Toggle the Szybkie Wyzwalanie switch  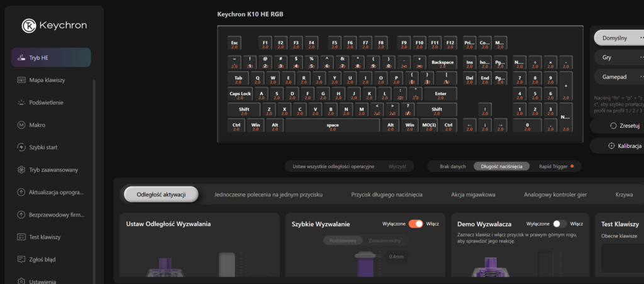click(416, 224)
